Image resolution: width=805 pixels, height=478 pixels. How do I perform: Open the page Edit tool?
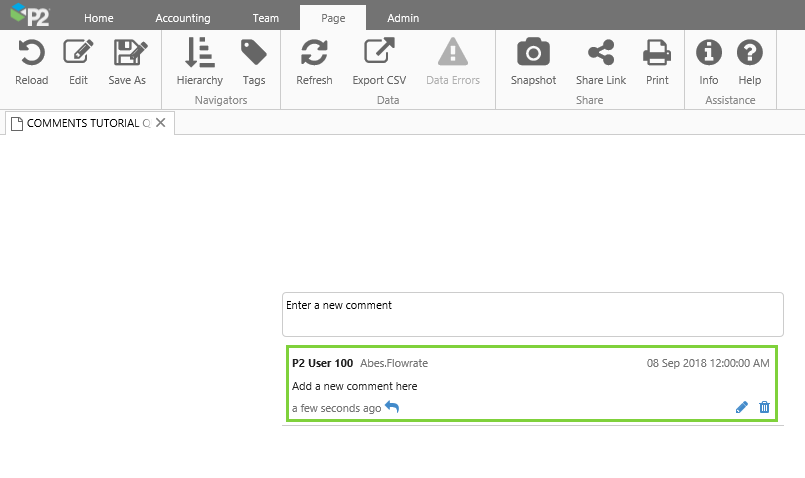tap(78, 53)
